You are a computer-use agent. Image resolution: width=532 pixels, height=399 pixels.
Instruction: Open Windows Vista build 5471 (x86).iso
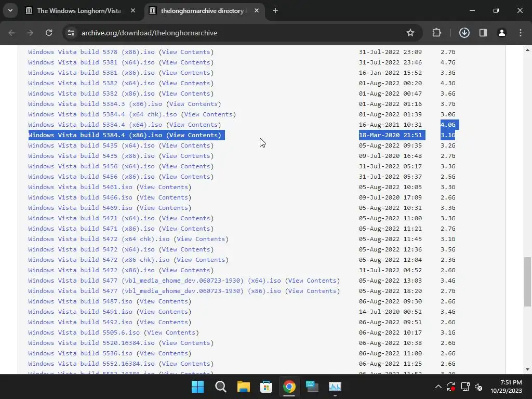[91, 229]
